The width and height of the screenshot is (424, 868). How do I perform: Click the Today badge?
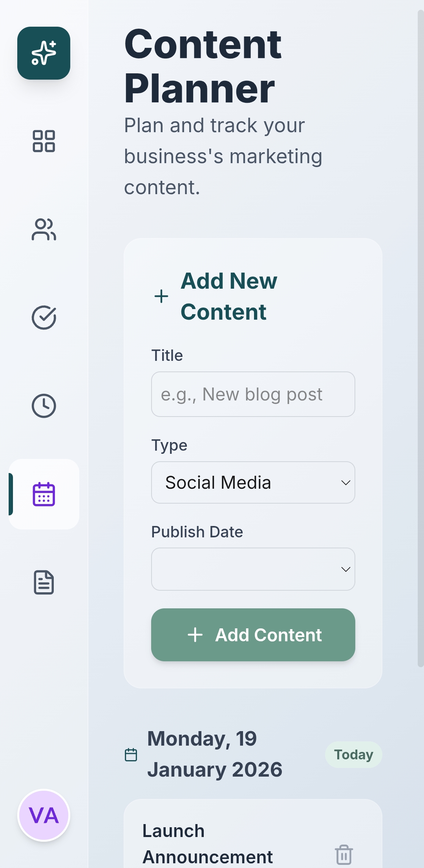(353, 754)
